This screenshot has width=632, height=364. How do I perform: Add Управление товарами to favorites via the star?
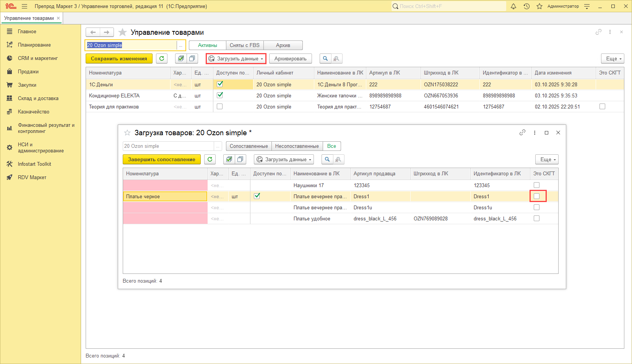[x=122, y=32]
